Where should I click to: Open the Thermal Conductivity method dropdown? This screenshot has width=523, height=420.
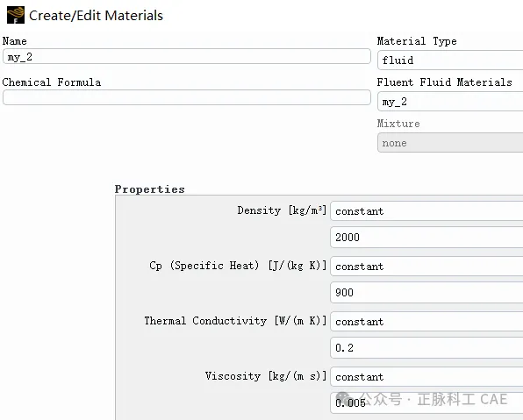[x=426, y=322]
